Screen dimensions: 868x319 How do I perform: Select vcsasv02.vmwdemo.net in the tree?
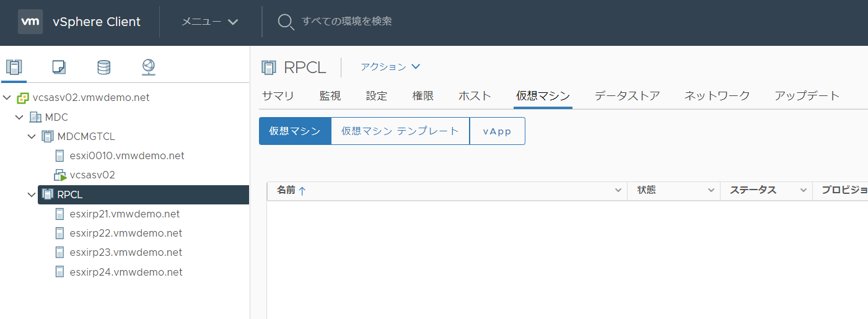click(x=91, y=98)
